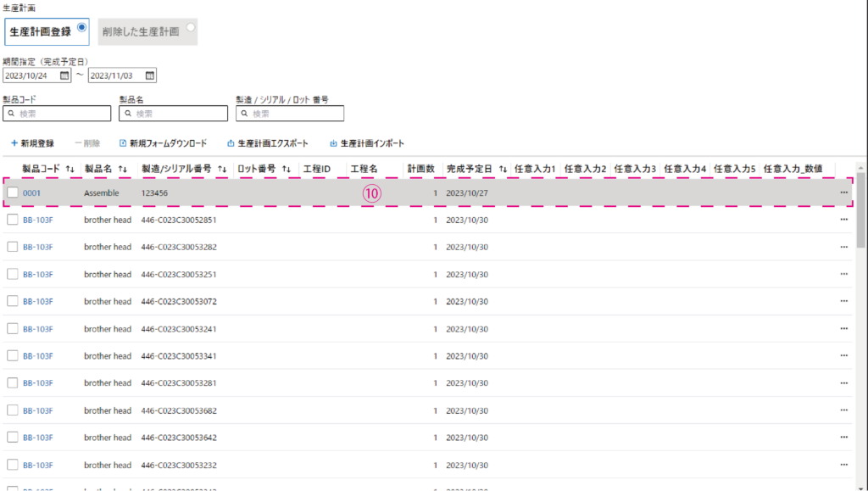Click the plus icon for 新規登録
This screenshot has height=491, width=868.
pos(14,143)
